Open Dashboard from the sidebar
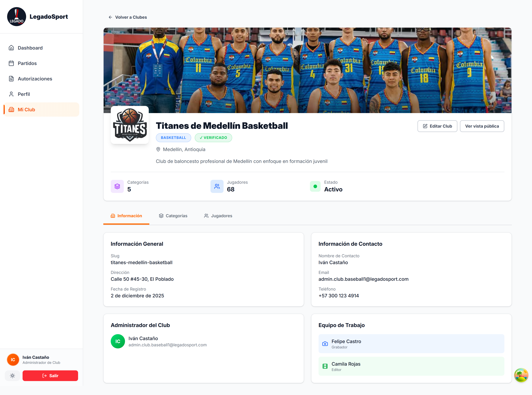 pyautogui.click(x=30, y=48)
